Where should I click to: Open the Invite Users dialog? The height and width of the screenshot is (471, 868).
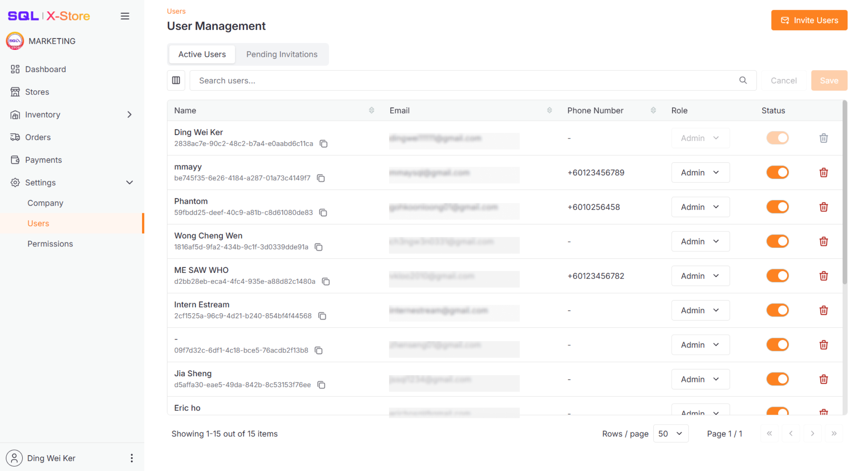pos(809,20)
